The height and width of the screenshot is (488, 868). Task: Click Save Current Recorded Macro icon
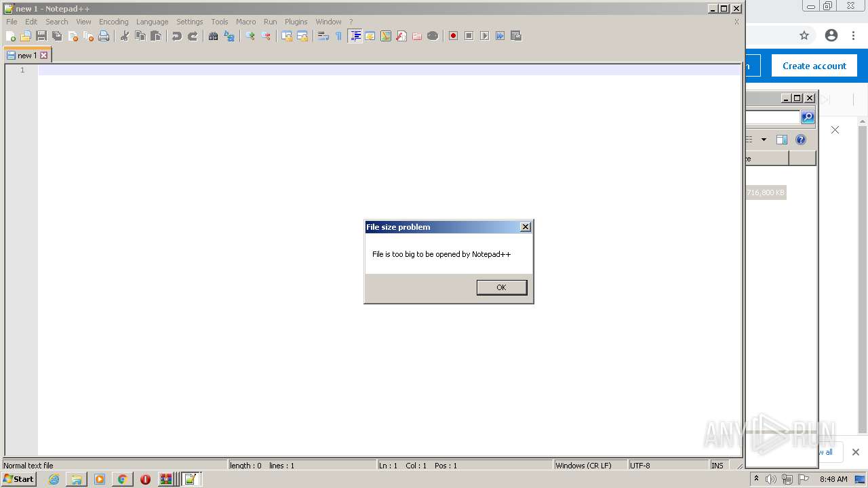click(x=515, y=36)
